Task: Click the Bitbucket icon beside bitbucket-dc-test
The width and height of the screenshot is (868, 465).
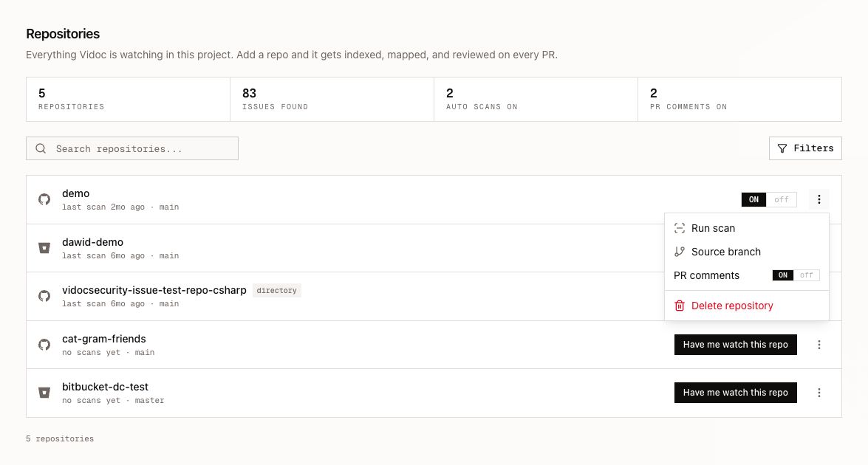Action: 44,393
